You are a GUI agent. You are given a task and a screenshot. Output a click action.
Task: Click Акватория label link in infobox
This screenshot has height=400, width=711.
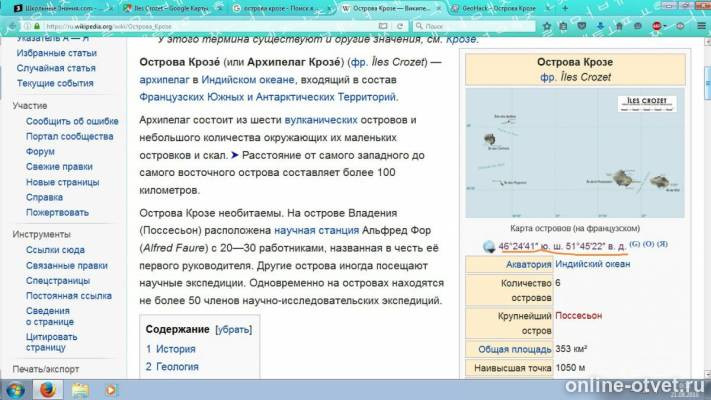[x=528, y=264]
